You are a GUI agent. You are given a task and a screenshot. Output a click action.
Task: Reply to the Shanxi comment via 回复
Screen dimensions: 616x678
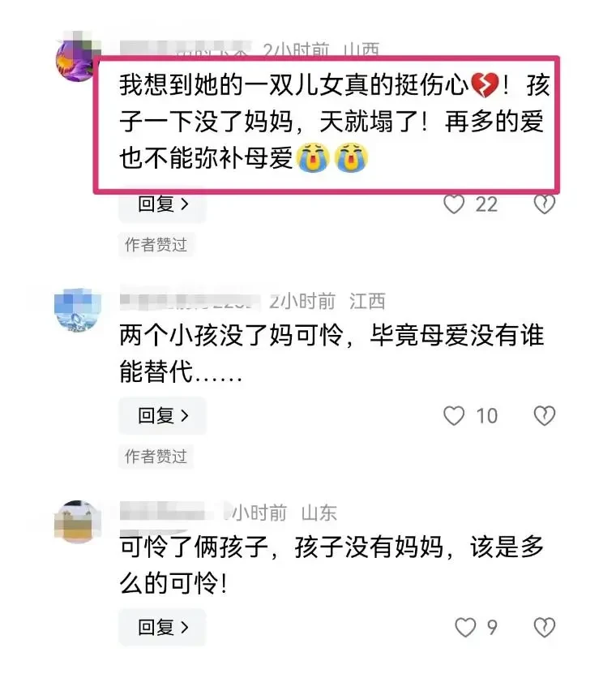[163, 204]
